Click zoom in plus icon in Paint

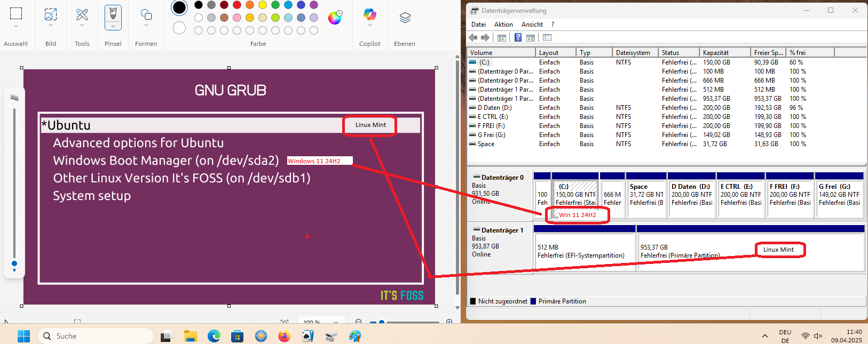(x=449, y=322)
